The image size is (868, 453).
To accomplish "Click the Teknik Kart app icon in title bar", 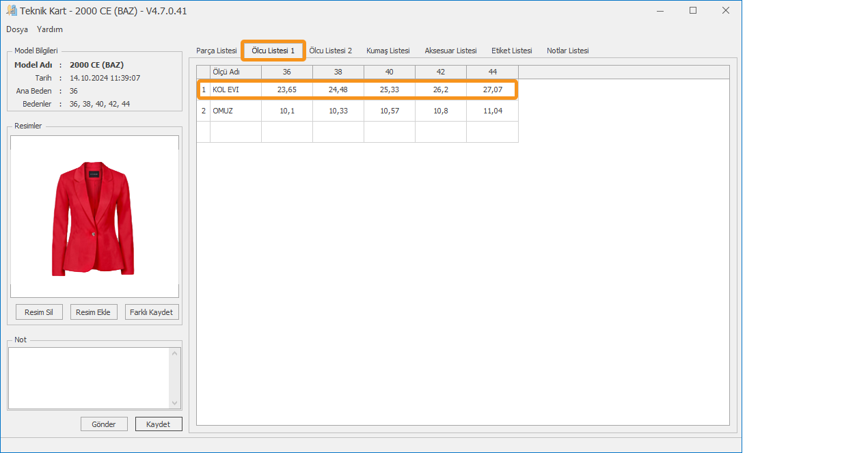I will click(12, 11).
